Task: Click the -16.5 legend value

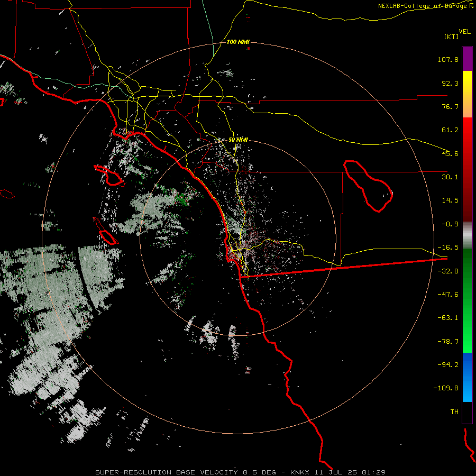Action: [448, 248]
